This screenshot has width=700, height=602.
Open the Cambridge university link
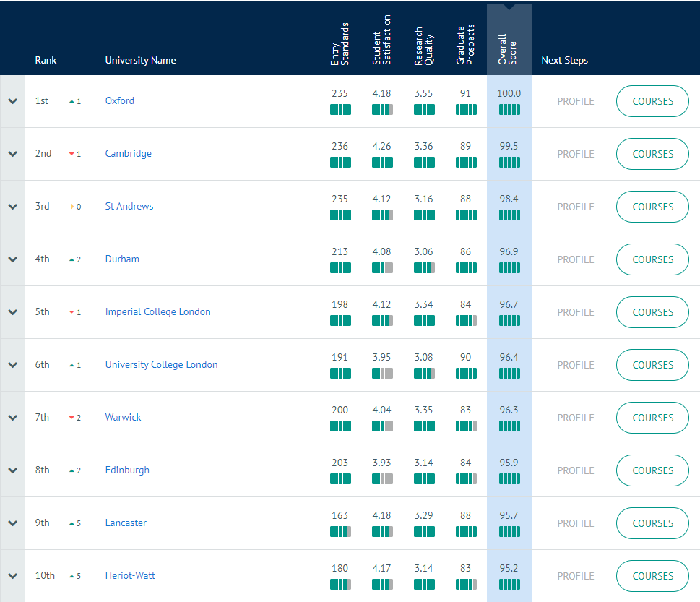click(128, 154)
